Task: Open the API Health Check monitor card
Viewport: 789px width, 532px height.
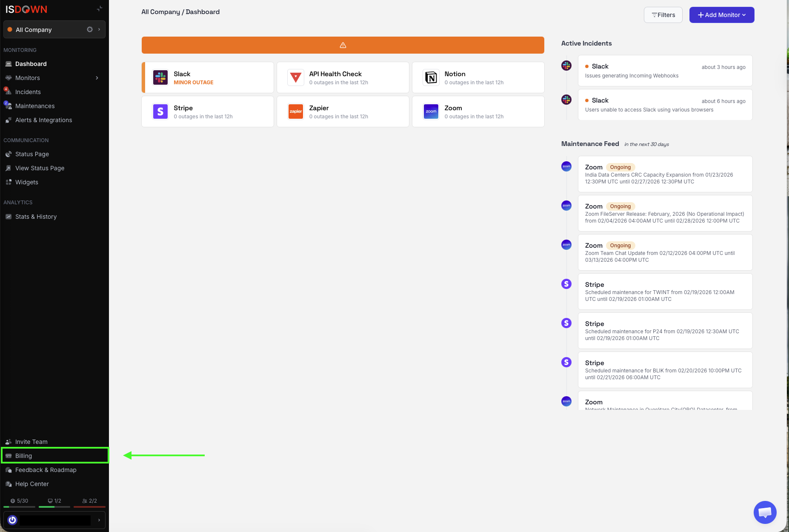Action: click(x=343, y=77)
